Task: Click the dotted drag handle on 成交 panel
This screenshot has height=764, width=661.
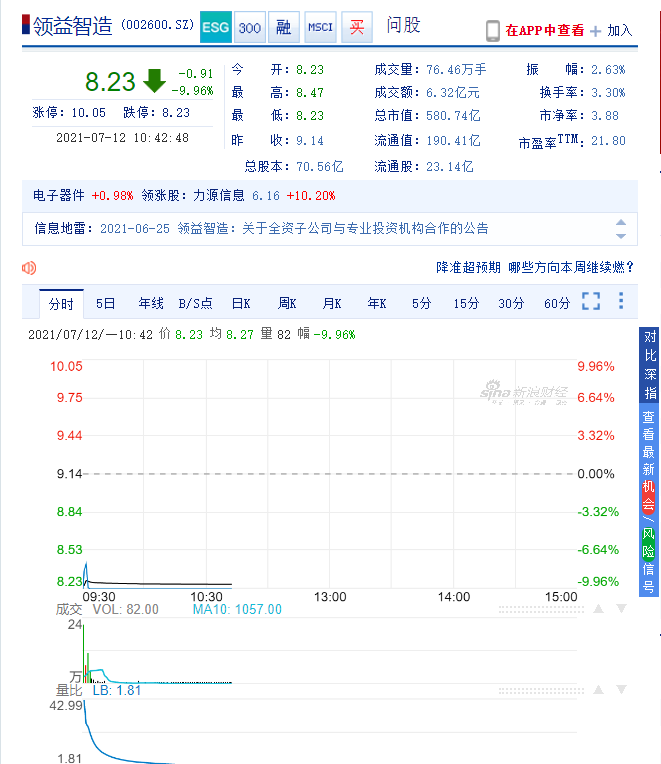Action: [x=541, y=610]
